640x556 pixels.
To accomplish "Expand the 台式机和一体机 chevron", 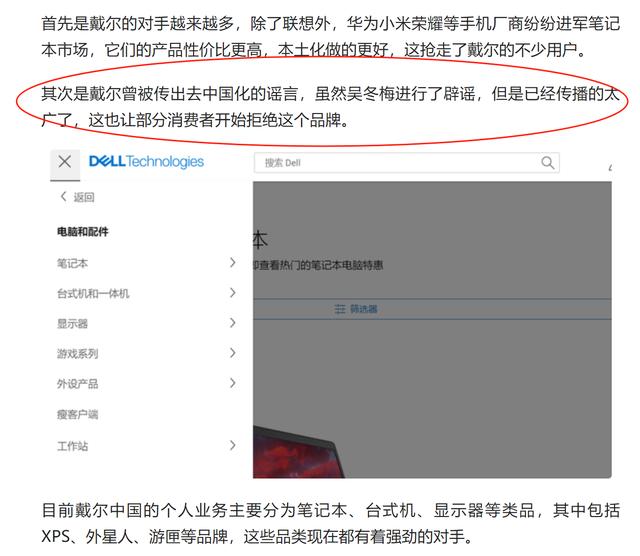I will click(233, 293).
